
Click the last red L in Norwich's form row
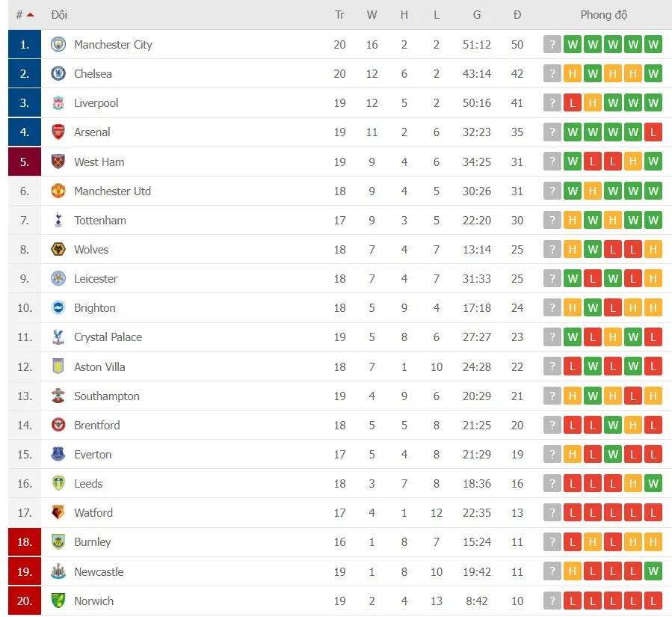pos(653,601)
